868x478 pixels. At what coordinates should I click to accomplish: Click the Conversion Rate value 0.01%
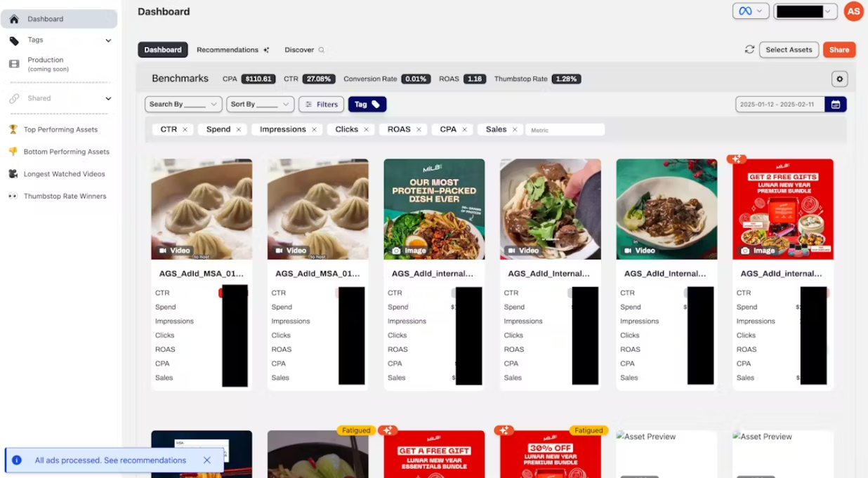tap(416, 79)
